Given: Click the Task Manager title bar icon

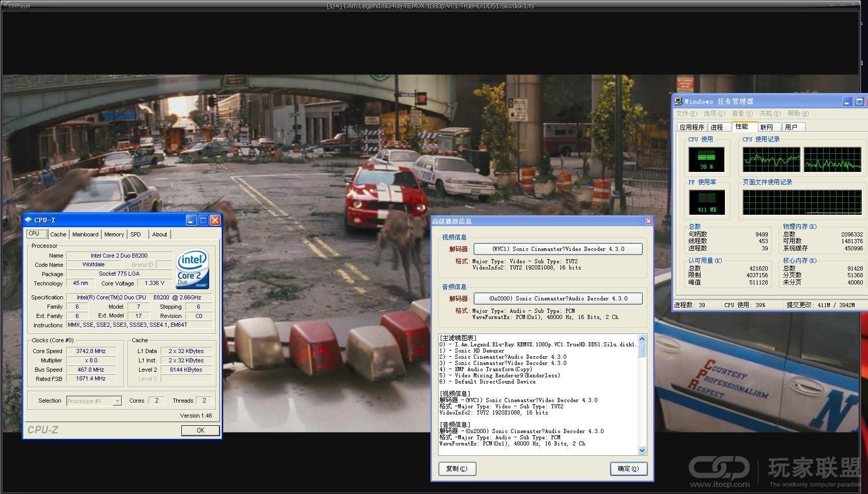Looking at the screenshot, I should pos(679,102).
